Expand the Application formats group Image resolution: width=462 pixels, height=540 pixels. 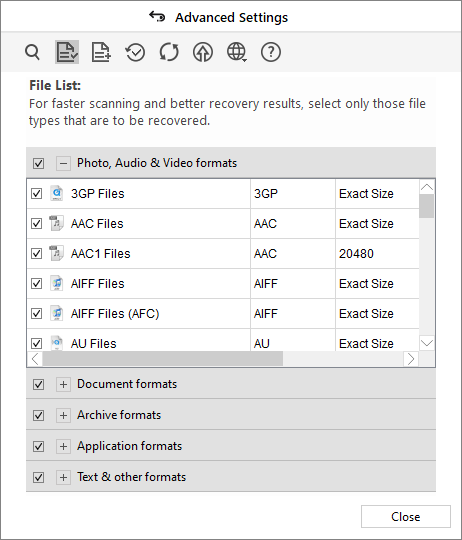click(x=63, y=446)
